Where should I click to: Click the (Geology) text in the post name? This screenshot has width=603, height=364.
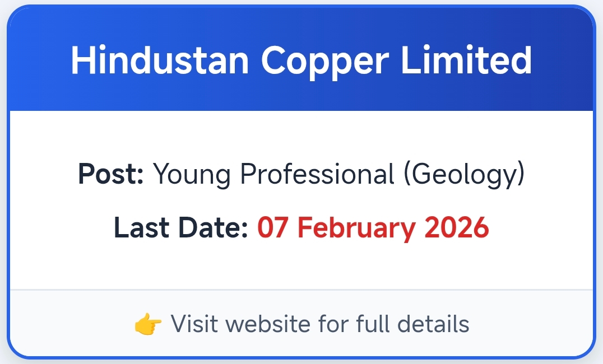pos(464,175)
